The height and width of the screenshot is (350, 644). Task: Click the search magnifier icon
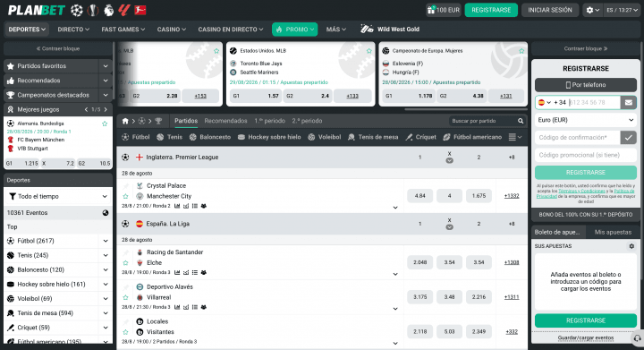tap(521, 121)
